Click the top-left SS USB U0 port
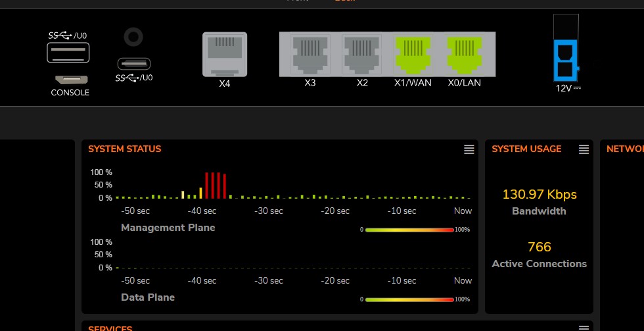Image resolution: width=644 pixels, height=331 pixels. [68, 53]
